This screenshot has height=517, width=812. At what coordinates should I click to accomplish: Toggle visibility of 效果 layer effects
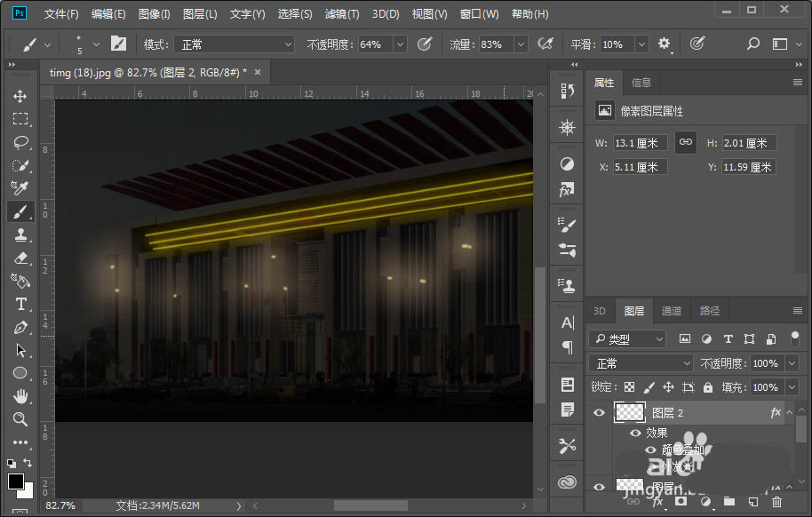pyautogui.click(x=634, y=433)
